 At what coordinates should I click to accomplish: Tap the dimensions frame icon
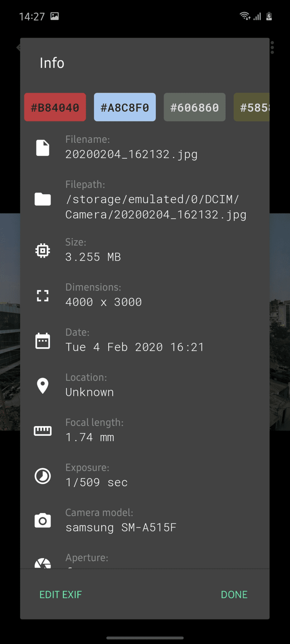pyautogui.click(x=43, y=296)
